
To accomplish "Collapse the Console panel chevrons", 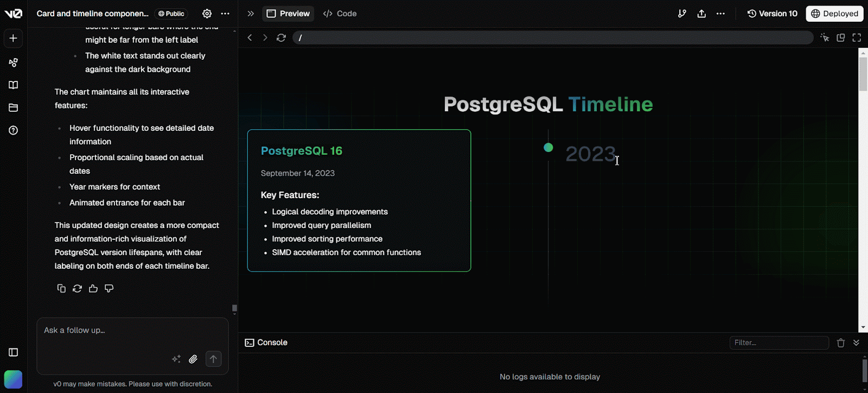I will 856,343.
